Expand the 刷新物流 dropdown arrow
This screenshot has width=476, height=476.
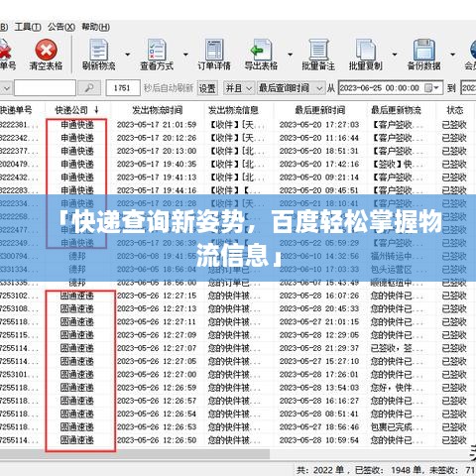(128, 55)
